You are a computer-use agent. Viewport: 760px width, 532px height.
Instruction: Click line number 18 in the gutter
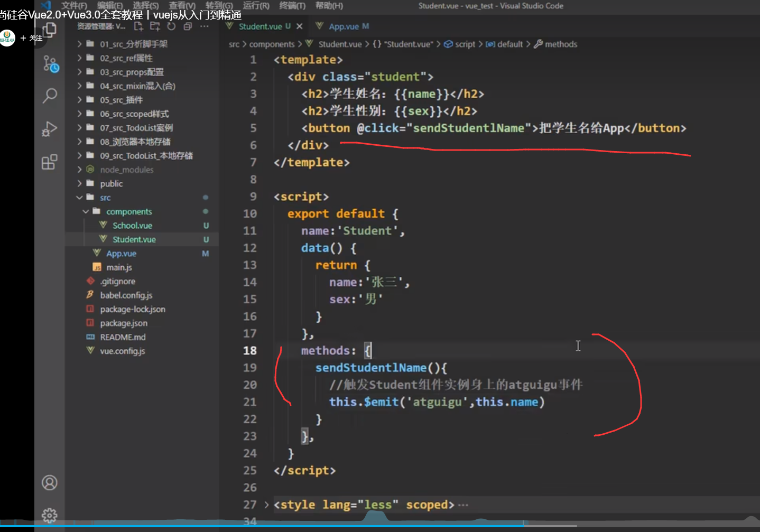(x=250, y=351)
